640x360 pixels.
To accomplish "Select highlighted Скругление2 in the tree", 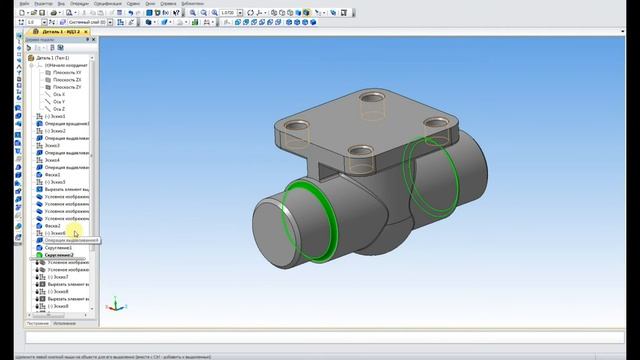I will coord(59,255).
